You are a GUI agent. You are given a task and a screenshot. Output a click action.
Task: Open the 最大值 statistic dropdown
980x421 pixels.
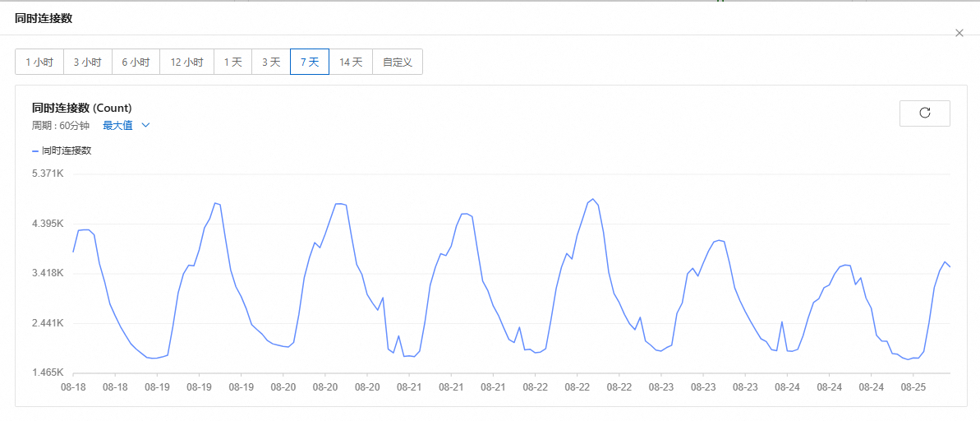point(127,125)
